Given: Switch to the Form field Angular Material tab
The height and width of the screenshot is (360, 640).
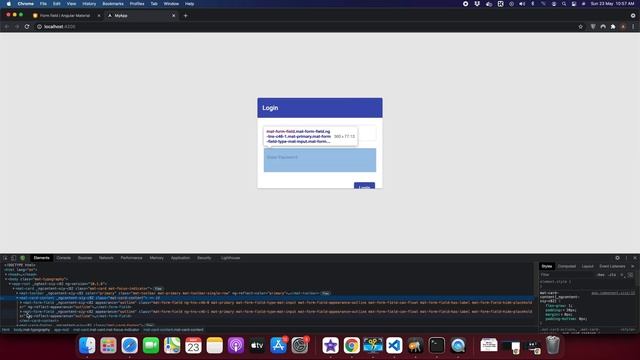Looking at the screenshot, I should click(64, 16).
